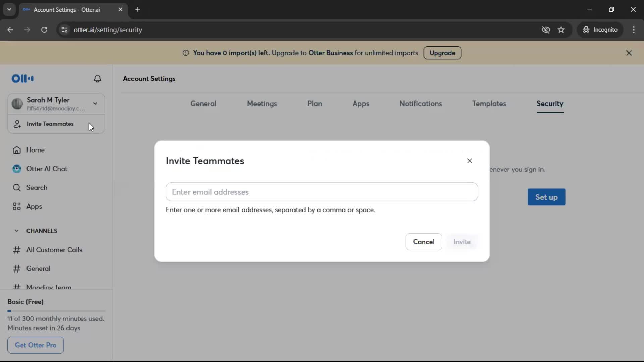Image resolution: width=644 pixels, height=362 pixels.
Task: Bookmark this page with star icon
Action: tap(561, 30)
